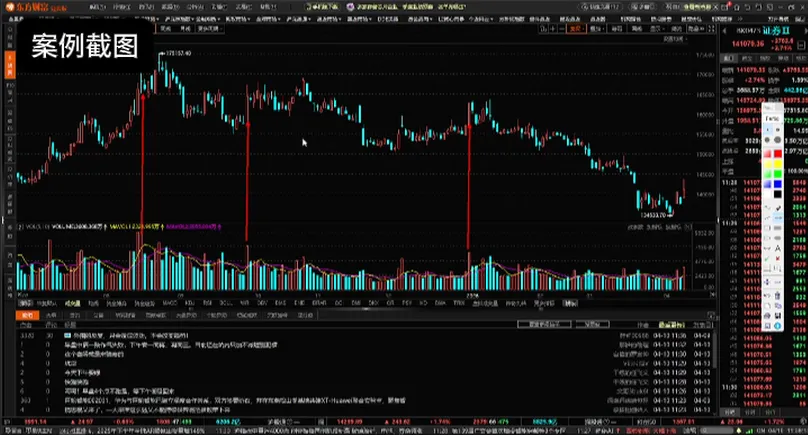Image resolution: width=808 pixels, height=435 pixels.
Task: Select the solid blue color swatch
Action: coord(778,183)
